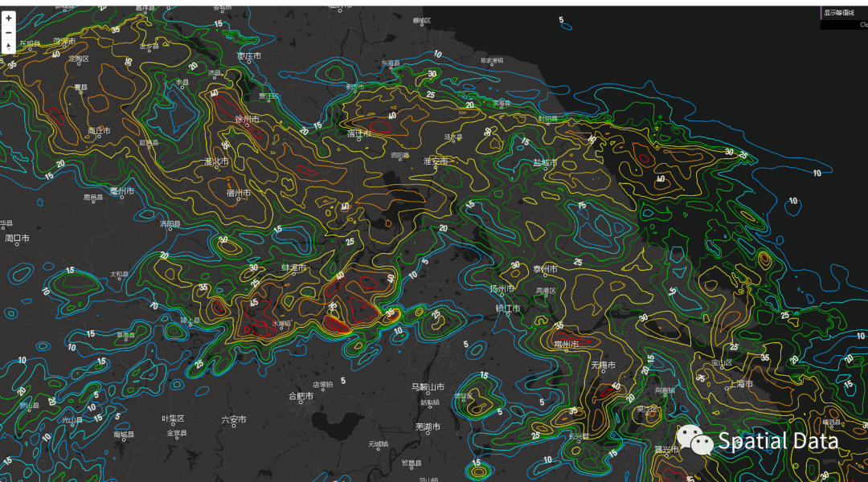Click the 扬州市 city label
Viewport: 868px width, 482px height.
coord(502,289)
